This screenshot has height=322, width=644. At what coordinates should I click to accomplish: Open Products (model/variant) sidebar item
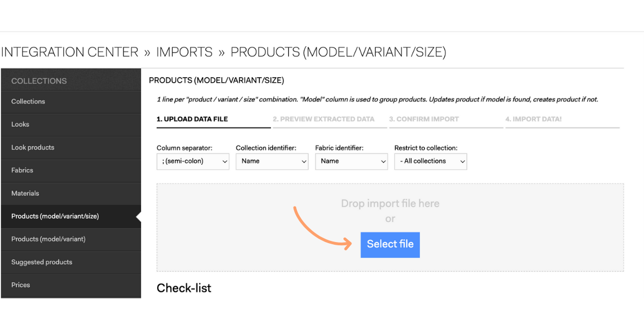click(71, 239)
